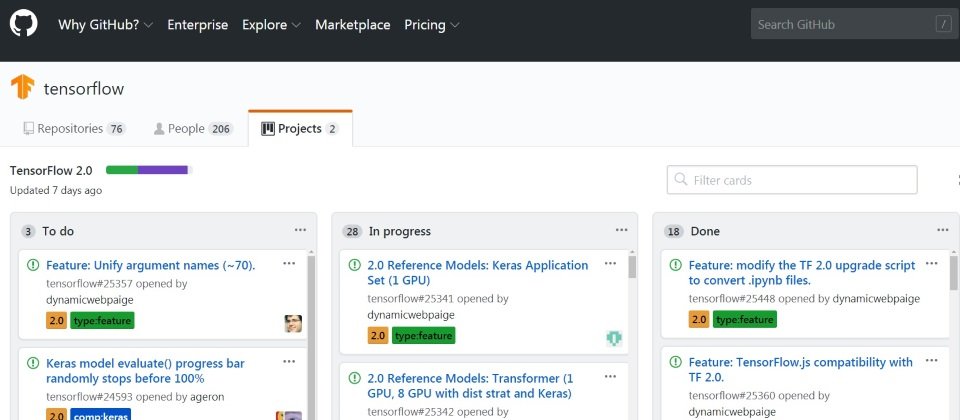
Task: Switch to the Repositories tab
Action: pos(74,129)
